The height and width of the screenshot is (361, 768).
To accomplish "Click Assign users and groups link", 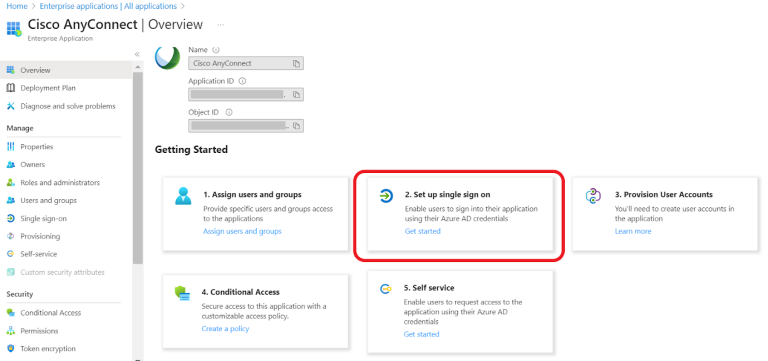I will [x=242, y=231].
